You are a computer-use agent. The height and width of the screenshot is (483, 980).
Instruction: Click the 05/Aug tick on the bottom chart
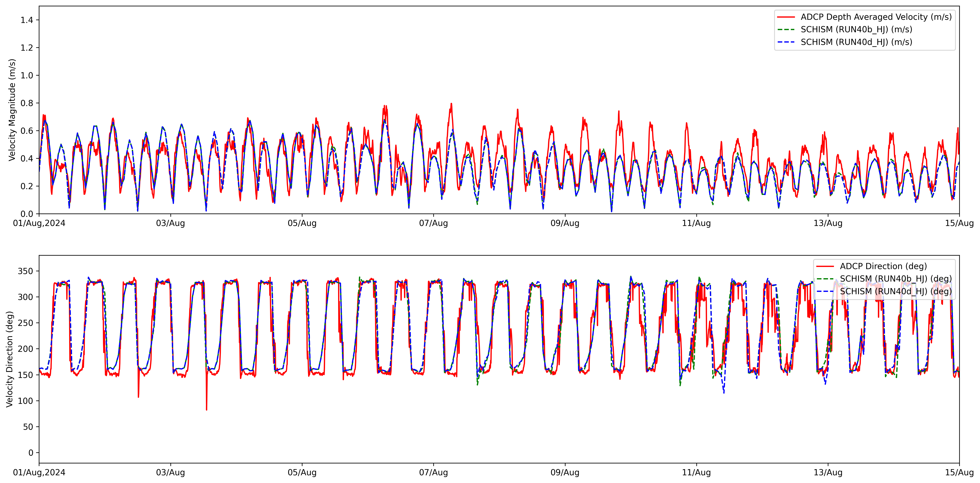302,472
